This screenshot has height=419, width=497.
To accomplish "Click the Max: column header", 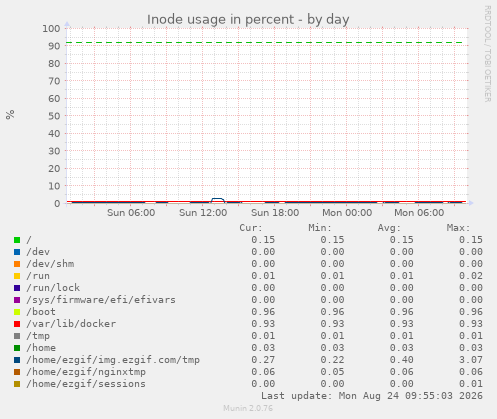I will tap(458, 228).
